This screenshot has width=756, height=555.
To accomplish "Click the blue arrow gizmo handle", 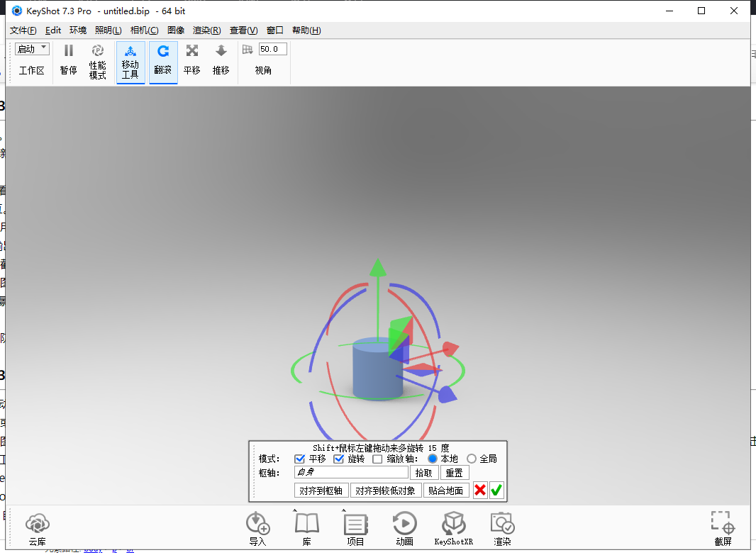I will (x=448, y=395).
